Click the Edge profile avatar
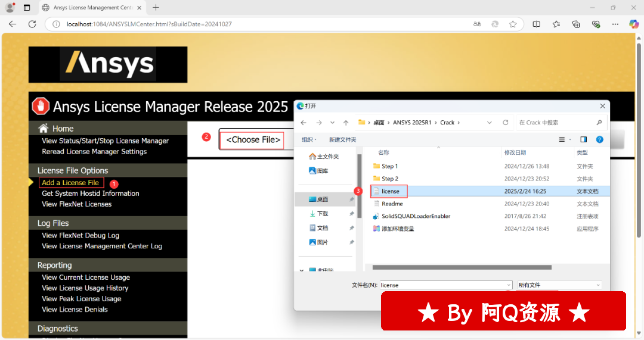This screenshot has height=340, width=644. 10,7
